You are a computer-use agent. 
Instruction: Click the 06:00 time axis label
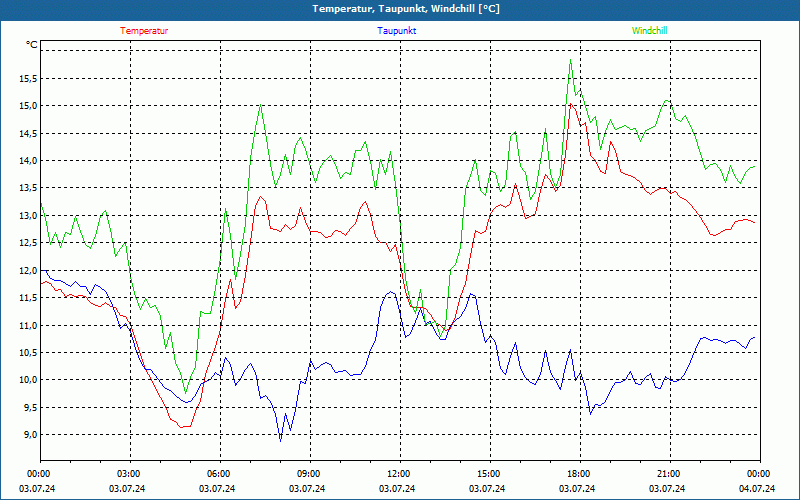click(x=219, y=474)
